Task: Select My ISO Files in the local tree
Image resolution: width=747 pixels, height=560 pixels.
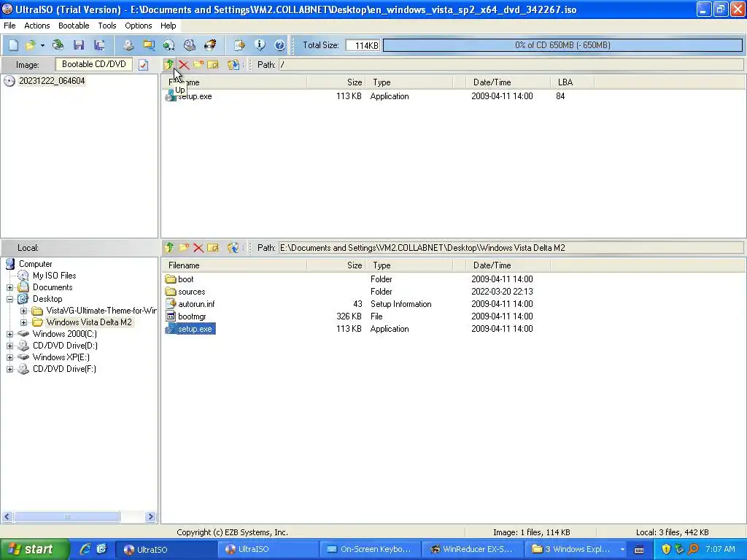Action: coord(54,276)
